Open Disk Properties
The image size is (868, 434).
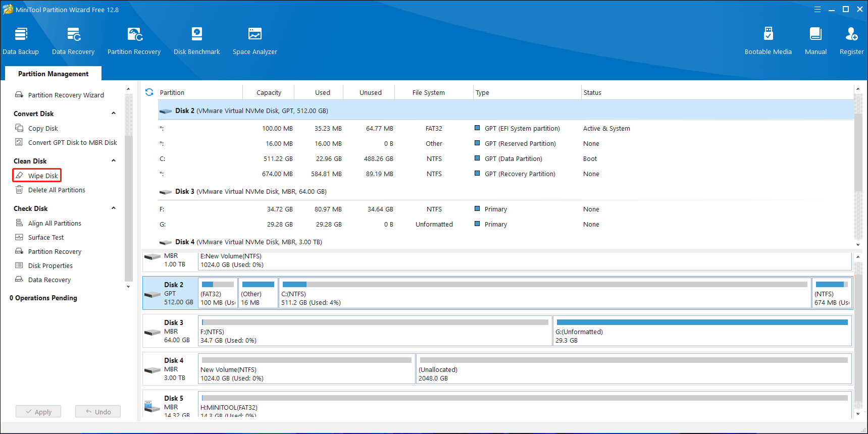[44, 265]
